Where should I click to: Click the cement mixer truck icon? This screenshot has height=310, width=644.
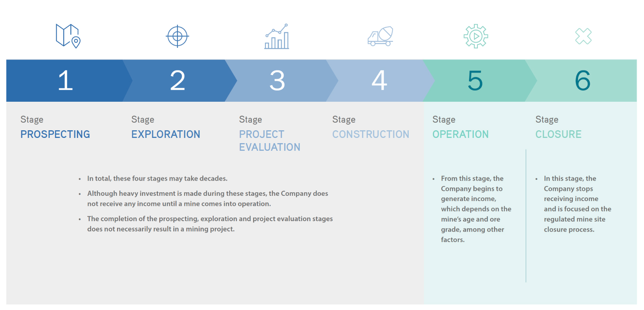click(380, 37)
